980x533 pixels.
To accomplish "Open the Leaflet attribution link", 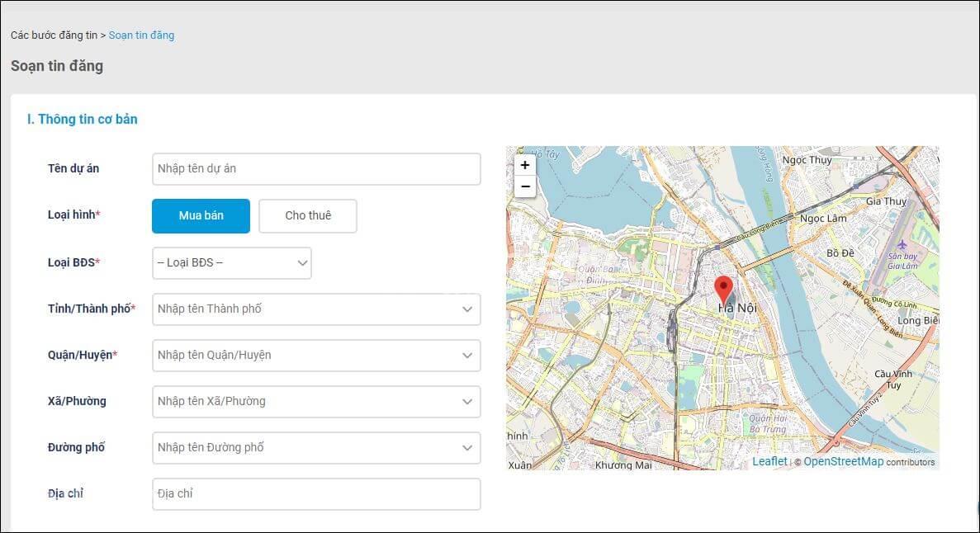I will pyautogui.click(x=769, y=462).
